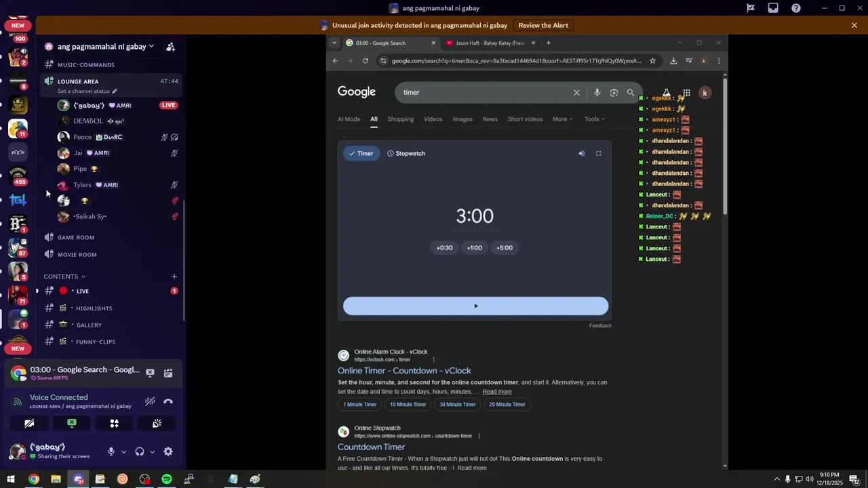Expand the More search filter dropdown
The width and height of the screenshot is (868, 488).
pyautogui.click(x=562, y=119)
